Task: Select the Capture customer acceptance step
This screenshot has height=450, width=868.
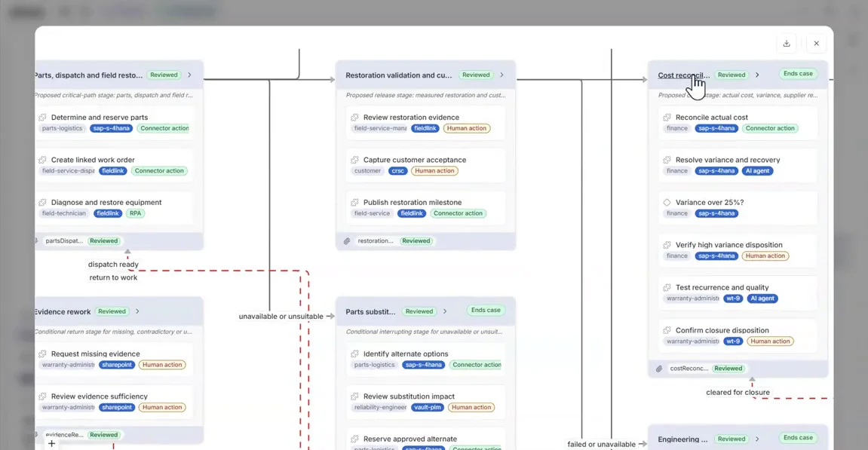Action: click(425, 165)
